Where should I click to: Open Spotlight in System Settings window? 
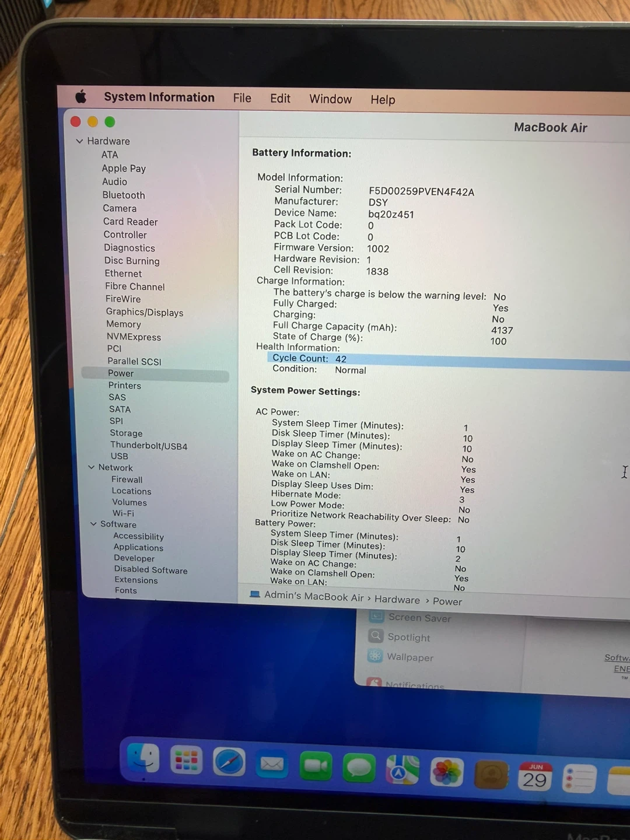click(409, 638)
